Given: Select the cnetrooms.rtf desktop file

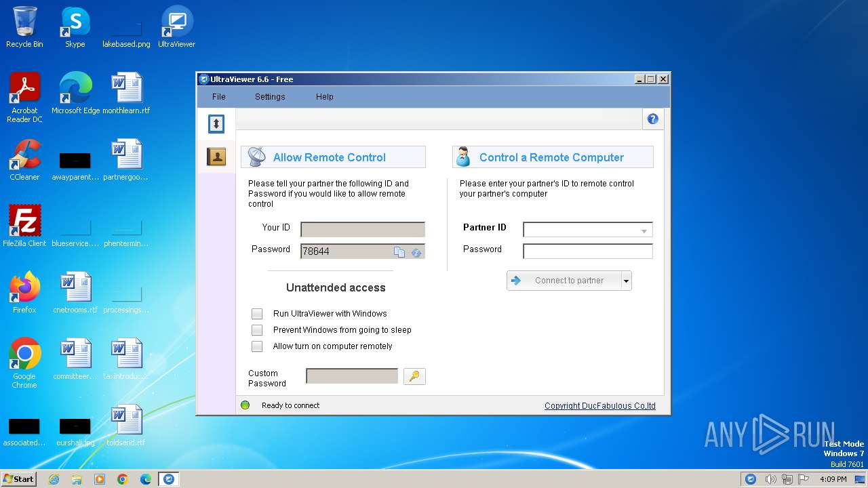Looking at the screenshot, I should (x=75, y=293).
